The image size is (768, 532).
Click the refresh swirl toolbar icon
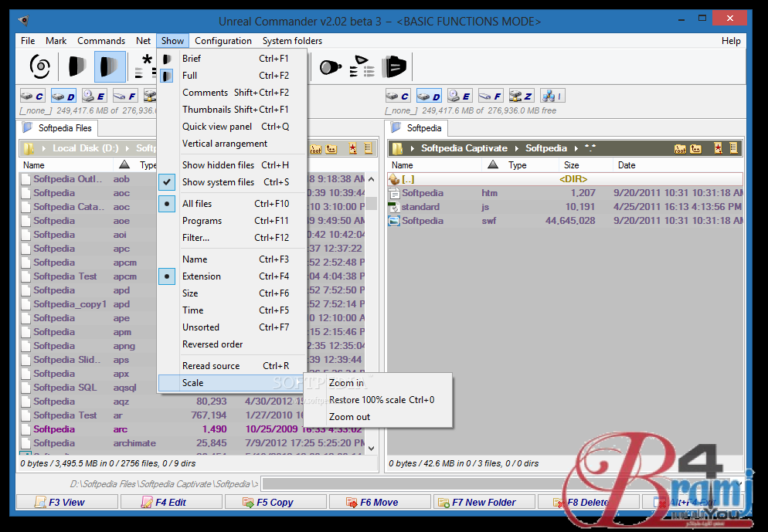[39, 67]
